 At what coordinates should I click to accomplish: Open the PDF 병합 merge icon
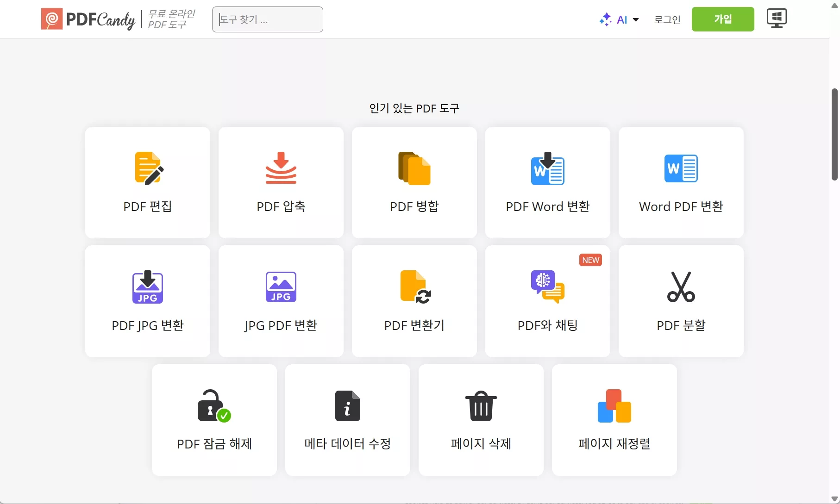pos(414,168)
